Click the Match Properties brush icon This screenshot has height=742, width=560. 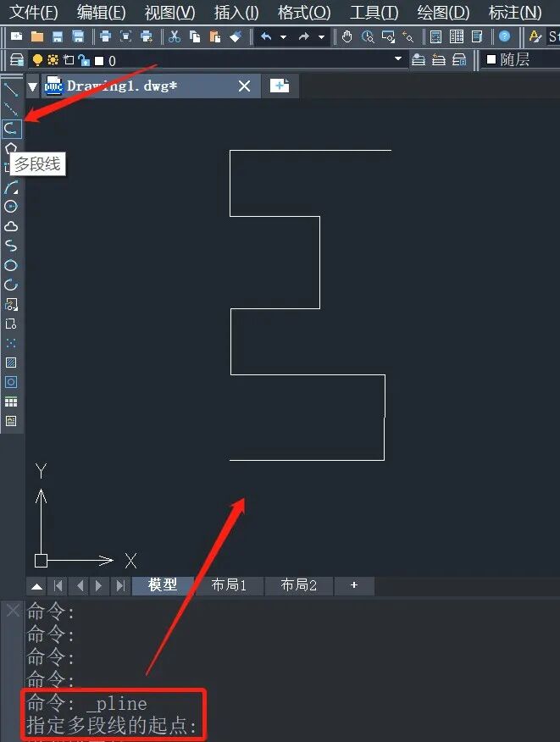pyautogui.click(x=236, y=36)
